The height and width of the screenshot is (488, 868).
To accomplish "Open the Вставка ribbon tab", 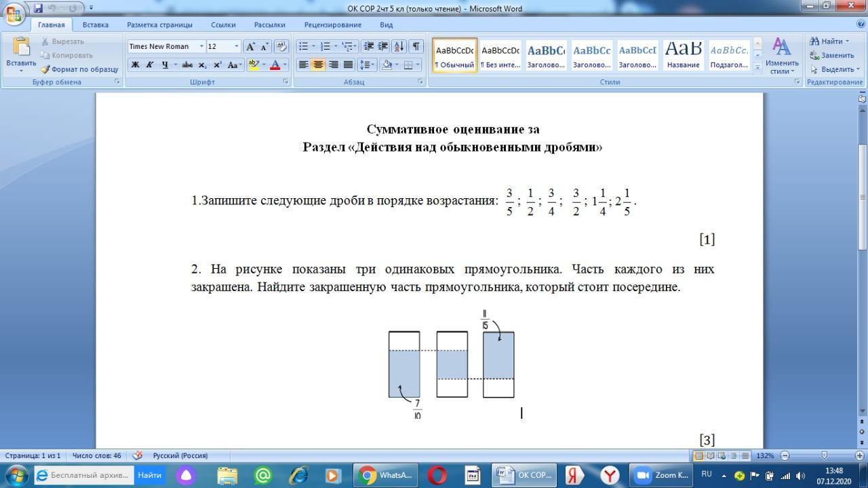I will [96, 24].
